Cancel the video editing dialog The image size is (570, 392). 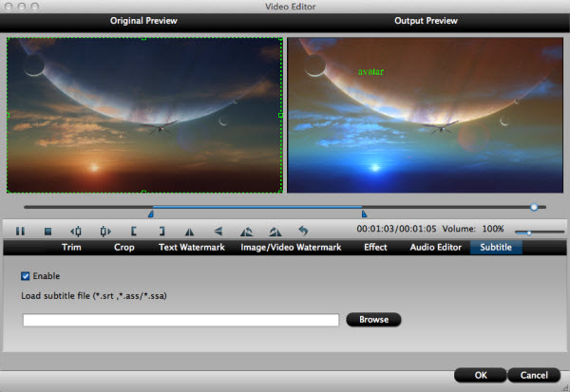(x=534, y=375)
